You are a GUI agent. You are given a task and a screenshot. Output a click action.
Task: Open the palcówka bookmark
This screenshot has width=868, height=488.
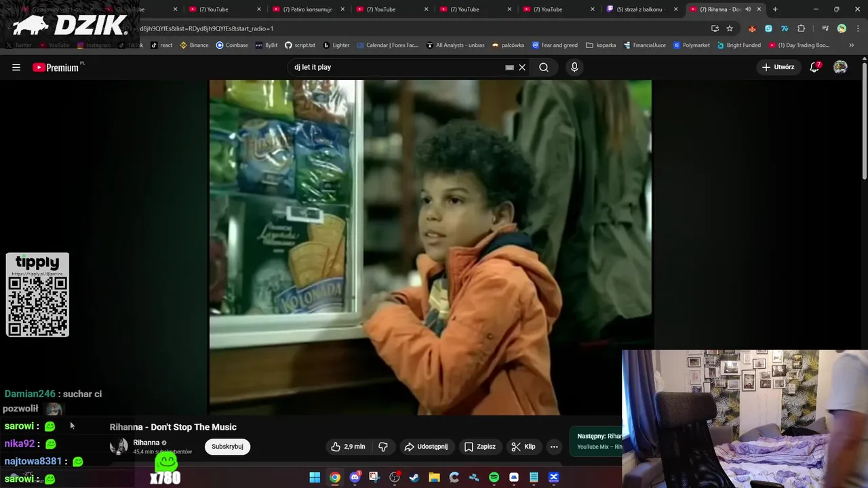pyautogui.click(x=508, y=45)
